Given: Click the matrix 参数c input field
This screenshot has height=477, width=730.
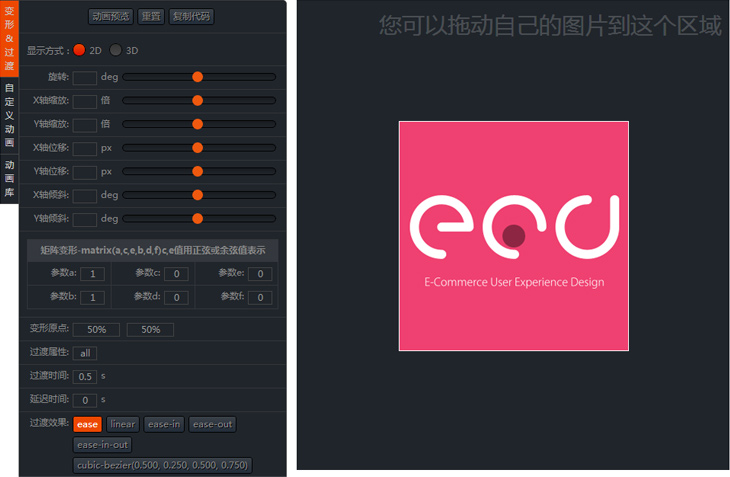Looking at the screenshot, I should coord(176,274).
